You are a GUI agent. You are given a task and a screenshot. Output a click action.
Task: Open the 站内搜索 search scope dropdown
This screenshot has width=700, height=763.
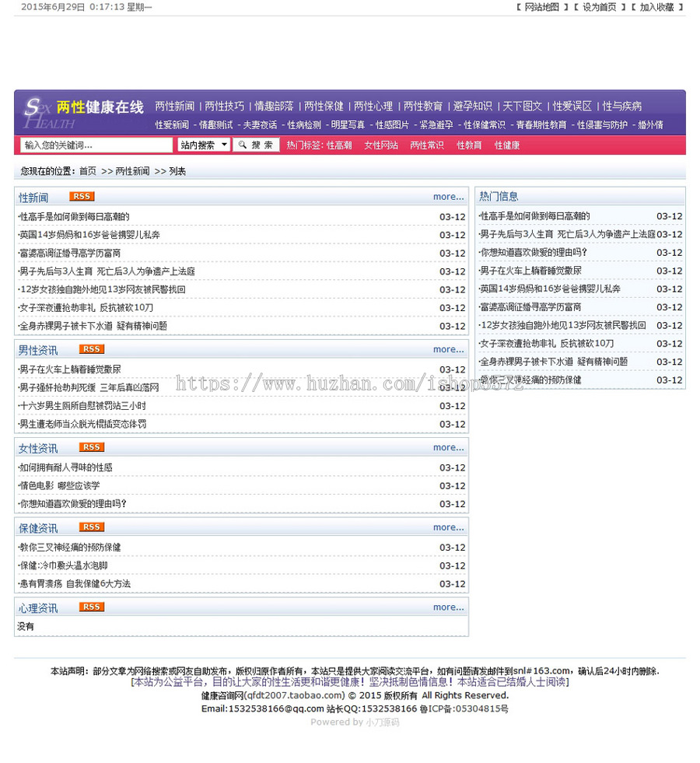[204, 145]
